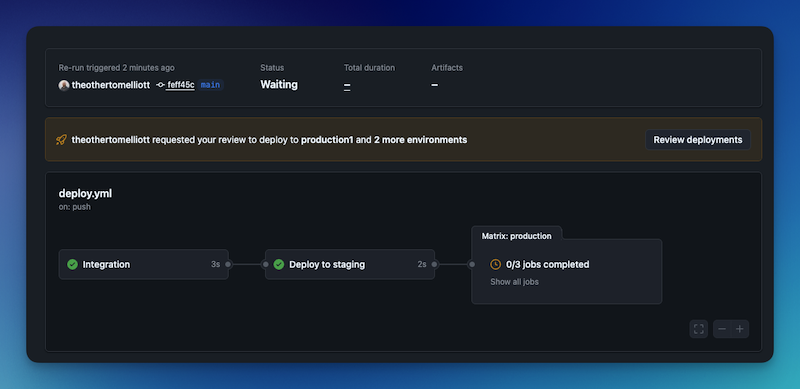
Task: Select the main branch label
Action: tap(210, 85)
